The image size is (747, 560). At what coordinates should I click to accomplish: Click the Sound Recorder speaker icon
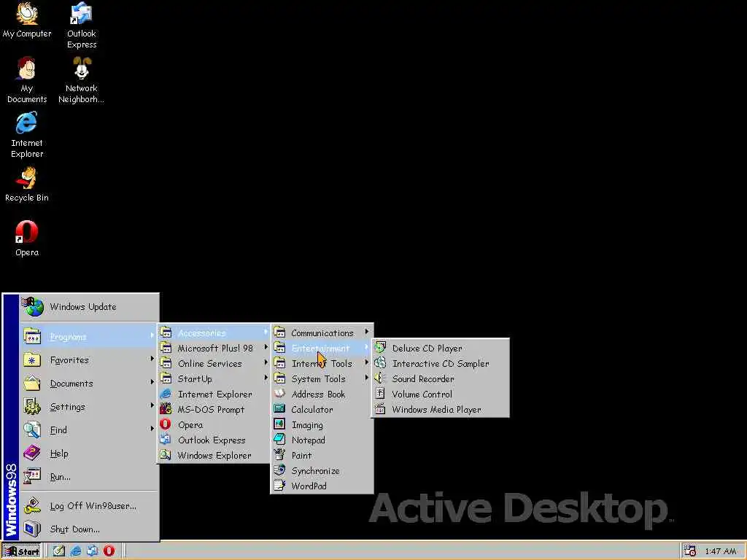pos(380,378)
